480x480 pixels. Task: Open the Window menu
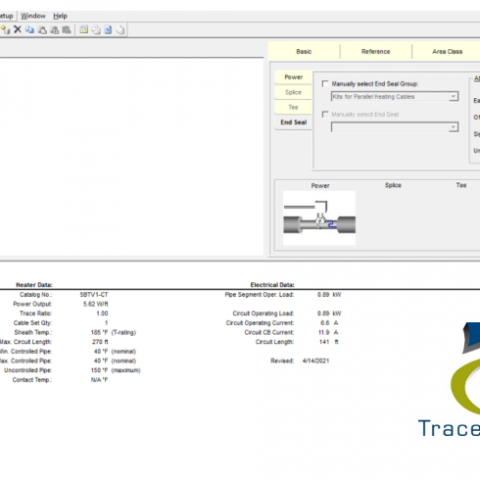[33, 16]
